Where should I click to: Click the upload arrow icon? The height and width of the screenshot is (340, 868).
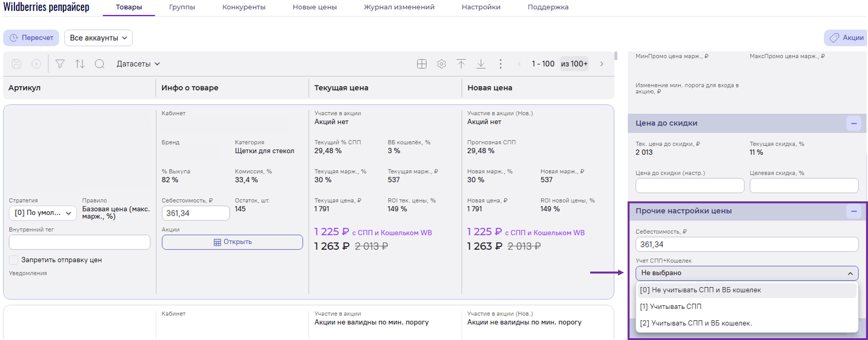click(x=461, y=64)
